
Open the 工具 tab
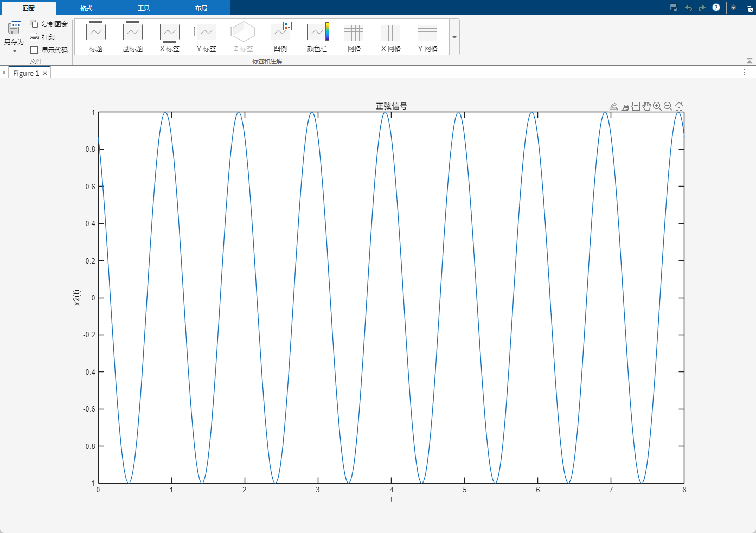(144, 8)
